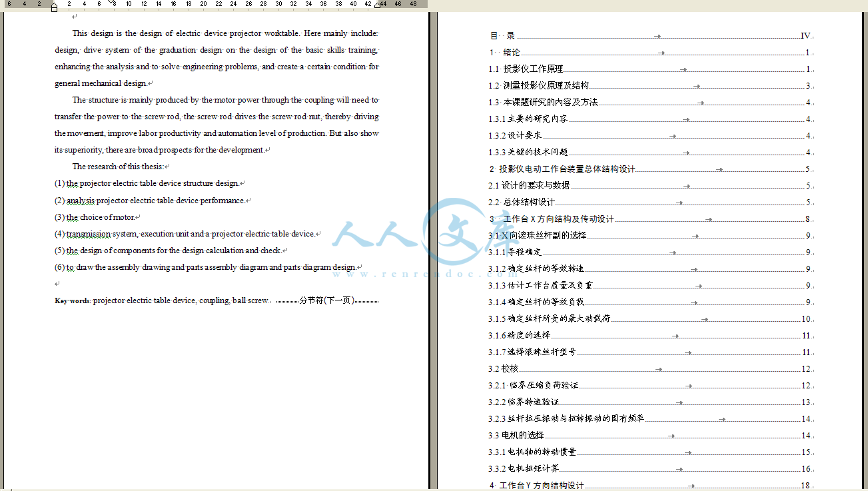Open the 目录 IV table of contents entry
Image resolution: width=868 pixels, height=491 pixels.
(x=651, y=36)
